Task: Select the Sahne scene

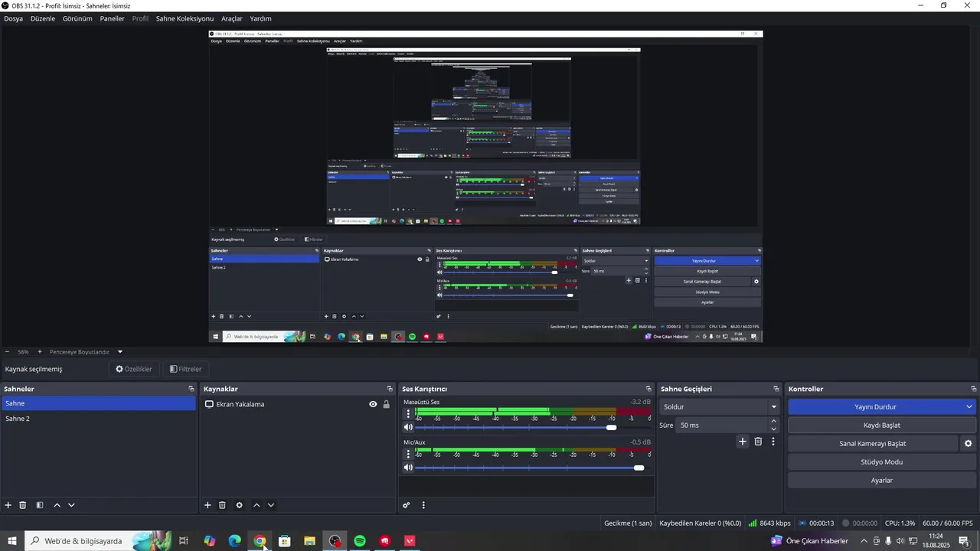Action: [x=98, y=403]
